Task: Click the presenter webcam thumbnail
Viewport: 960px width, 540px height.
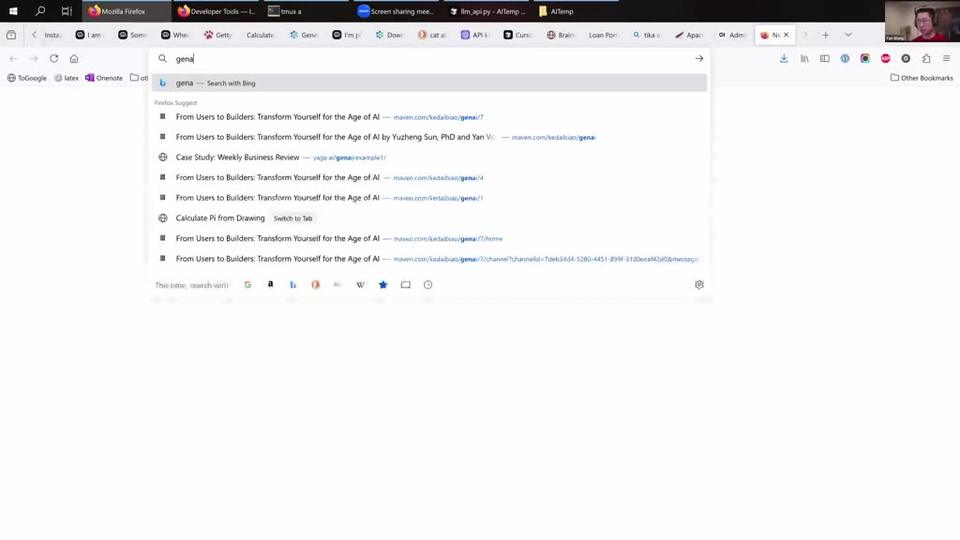Action: 922,21
